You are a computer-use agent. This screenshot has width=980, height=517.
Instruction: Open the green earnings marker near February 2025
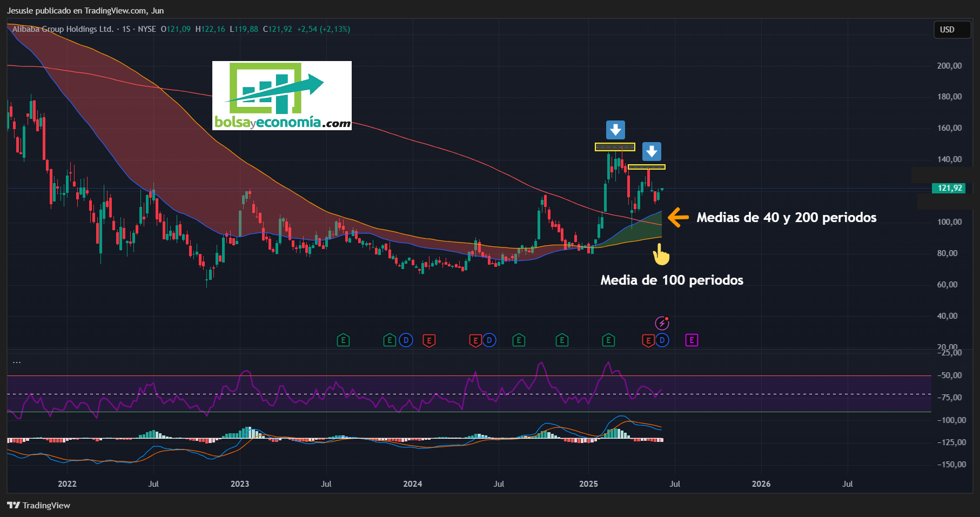coord(608,340)
